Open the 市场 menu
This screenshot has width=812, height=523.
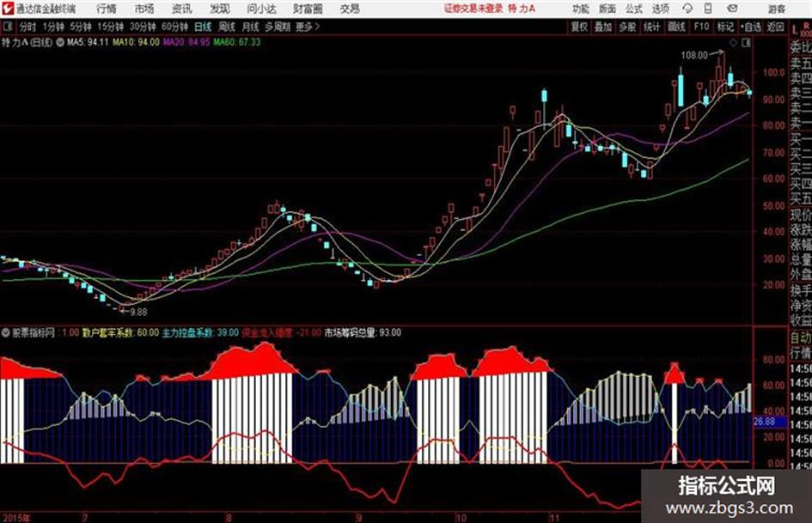144,9
